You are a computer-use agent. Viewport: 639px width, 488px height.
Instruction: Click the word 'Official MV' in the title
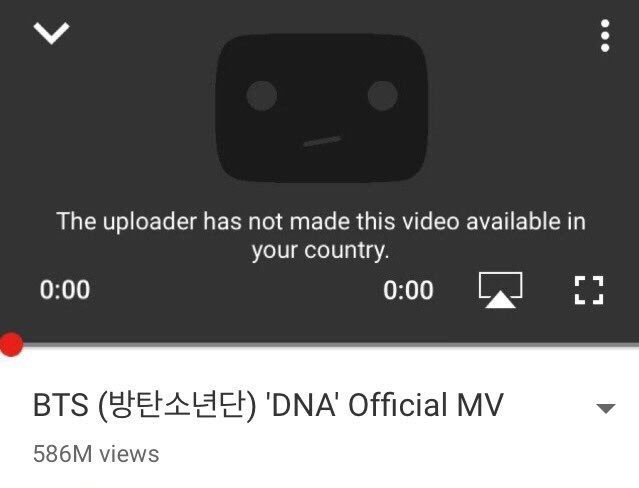426,405
